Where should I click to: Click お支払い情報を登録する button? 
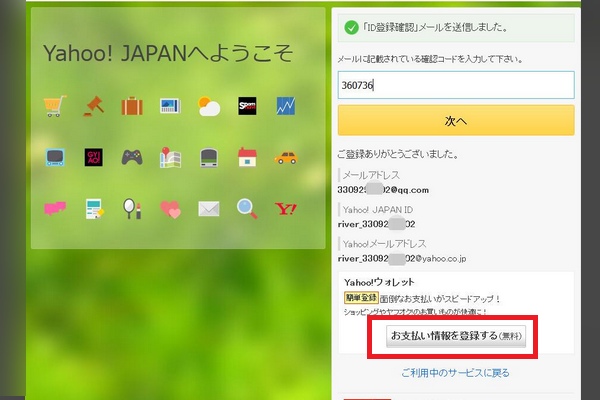[x=457, y=336]
